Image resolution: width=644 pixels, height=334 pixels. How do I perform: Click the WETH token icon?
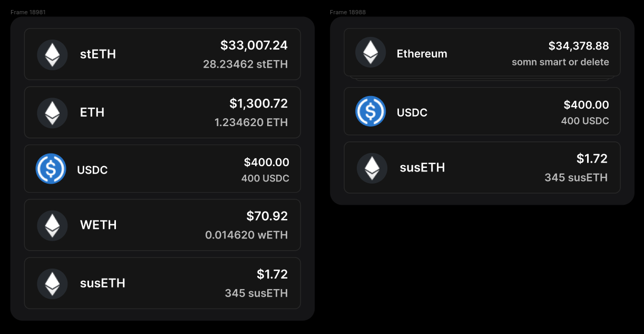[52, 225]
